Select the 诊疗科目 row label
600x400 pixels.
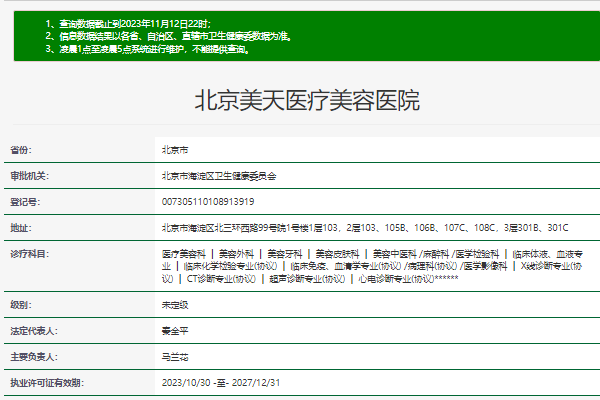tap(29, 254)
